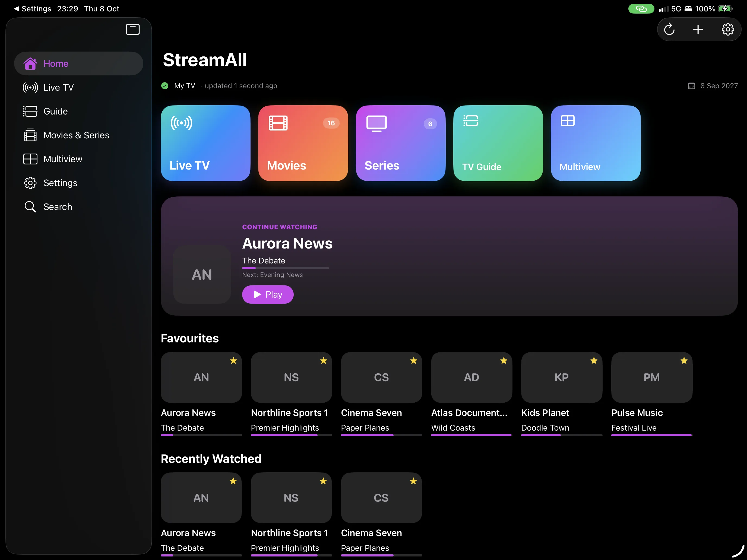Open the TV Guide tile
Viewport: 747px width, 560px height.
498,143
